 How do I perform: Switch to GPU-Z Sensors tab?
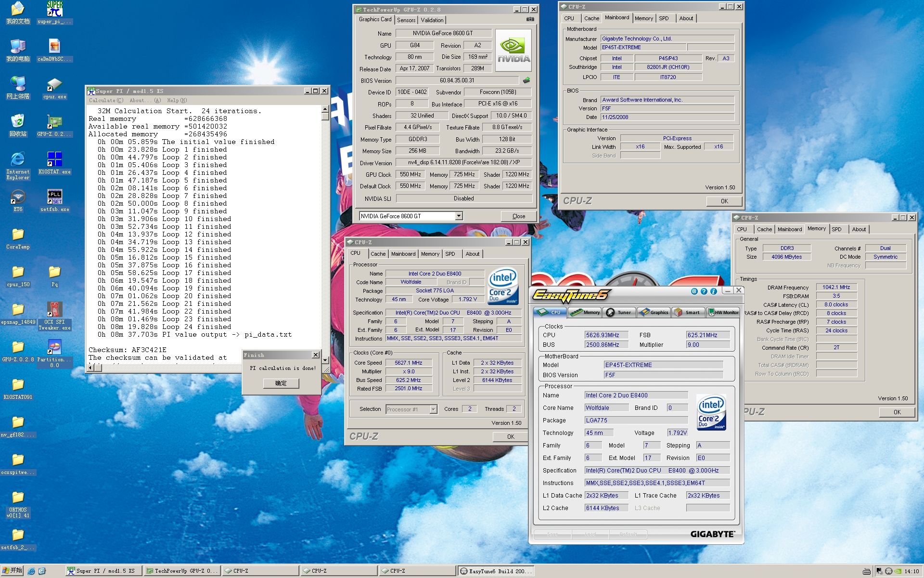pos(406,20)
